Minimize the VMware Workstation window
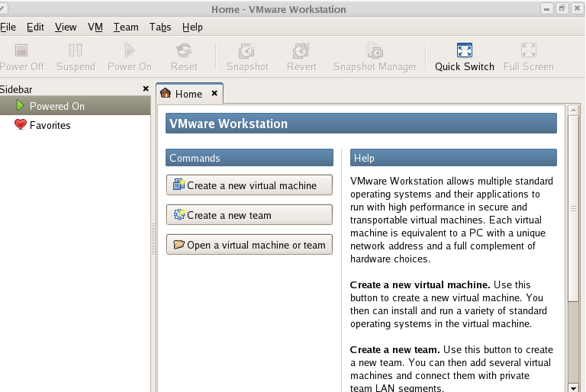Viewport: 586px width, 392px height. point(547,9)
